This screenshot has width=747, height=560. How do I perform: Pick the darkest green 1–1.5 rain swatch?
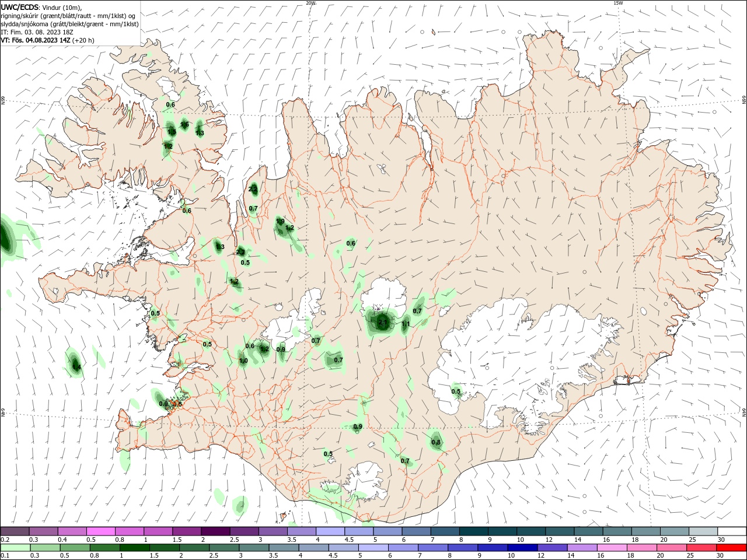(x=134, y=548)
